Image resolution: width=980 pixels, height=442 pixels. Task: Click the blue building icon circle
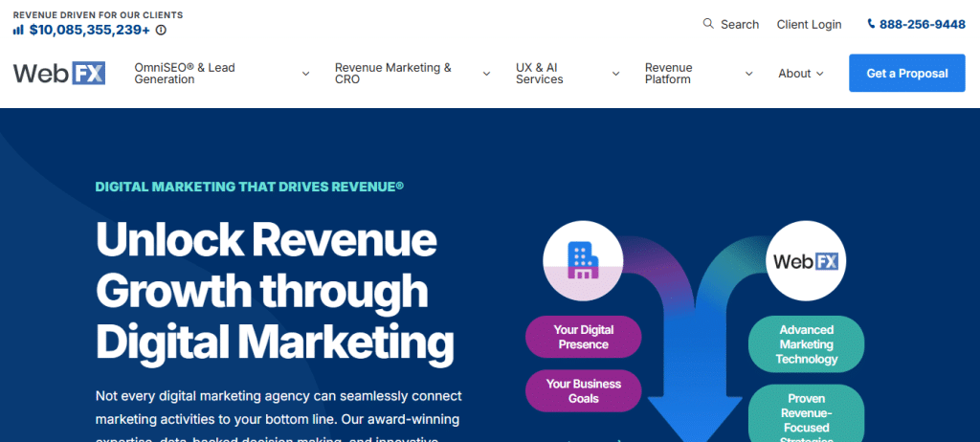coord(583,257)
